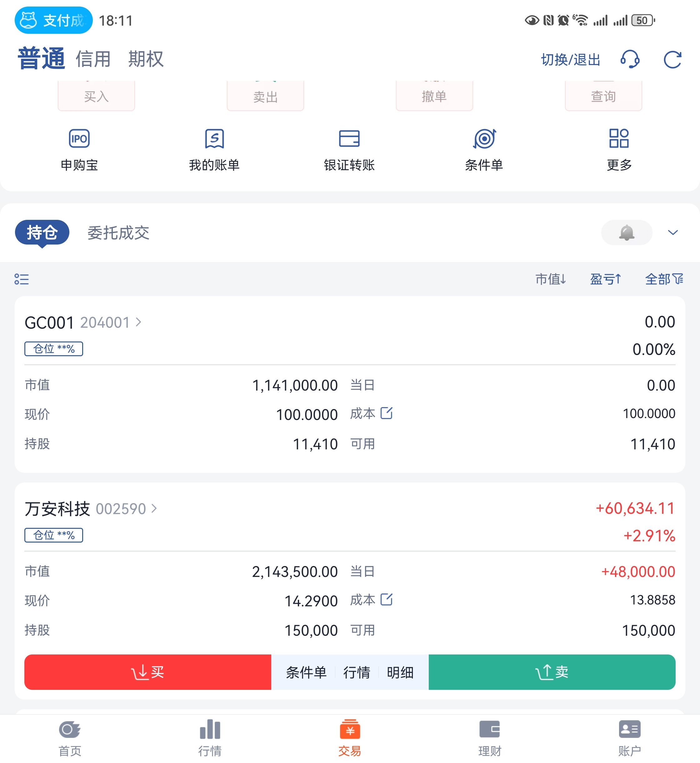Screen dimensions: 700x763
Task: Sort holdings by 市值
Action: pyautogui.click(x=551, y=279)
